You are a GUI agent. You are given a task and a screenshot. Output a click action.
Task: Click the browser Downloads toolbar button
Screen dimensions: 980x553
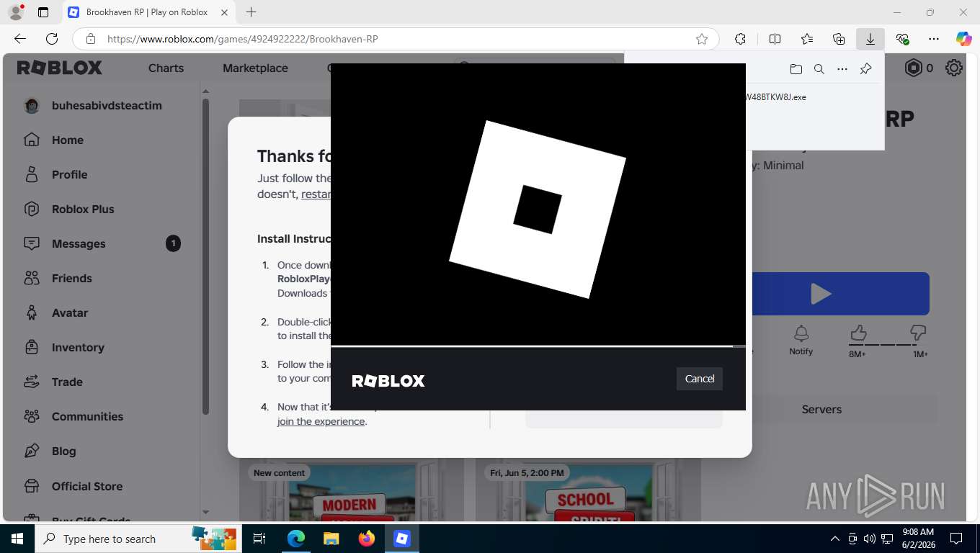[x=870, y=39]
